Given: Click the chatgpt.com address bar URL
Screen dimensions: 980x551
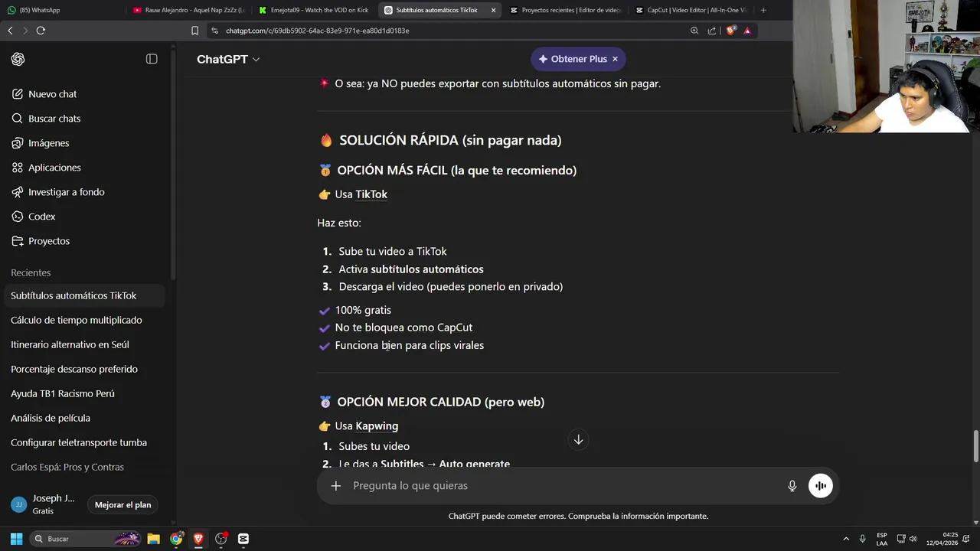Looking at the screenshot, I should point(317,31).
